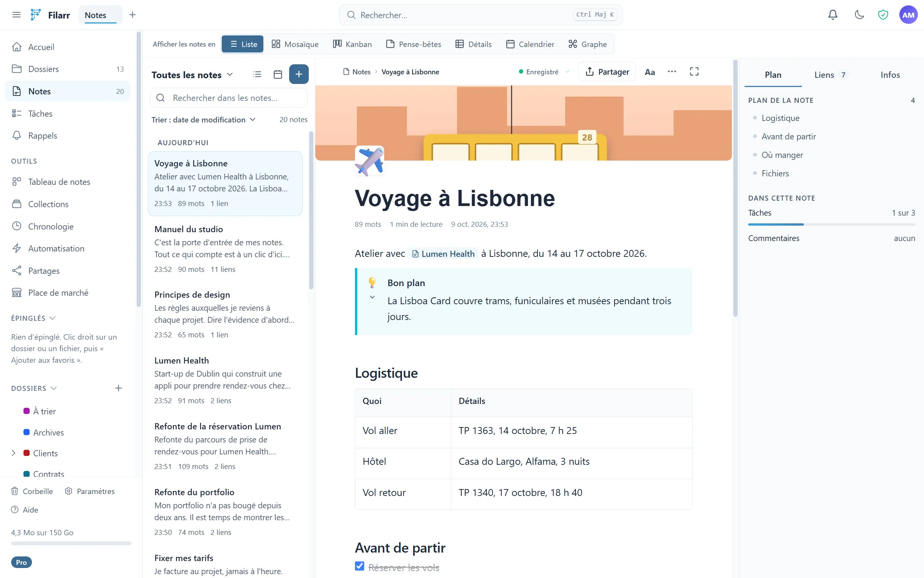Uncheck the Réserver les vols task
Image resolution: width=924 pixels, height=578 pixels.
click(x=360, y=566)
